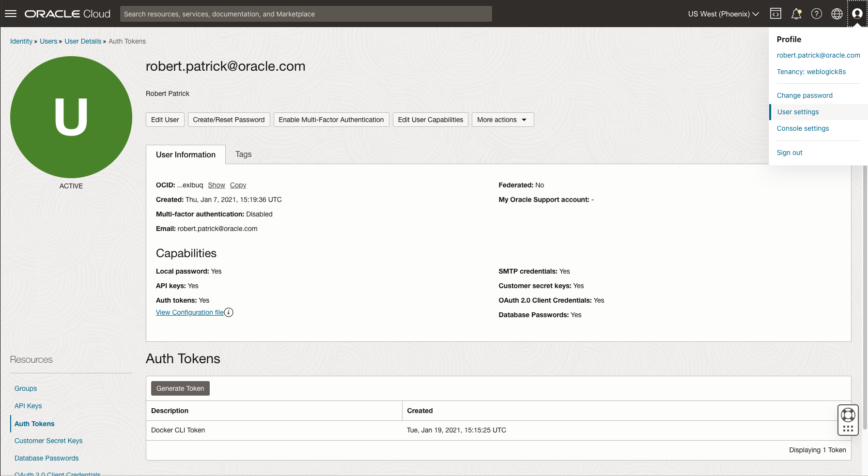Expand the More actions dropdown
Image resolution: width=868 pixels, height=476 pixels.
[503, 120]
